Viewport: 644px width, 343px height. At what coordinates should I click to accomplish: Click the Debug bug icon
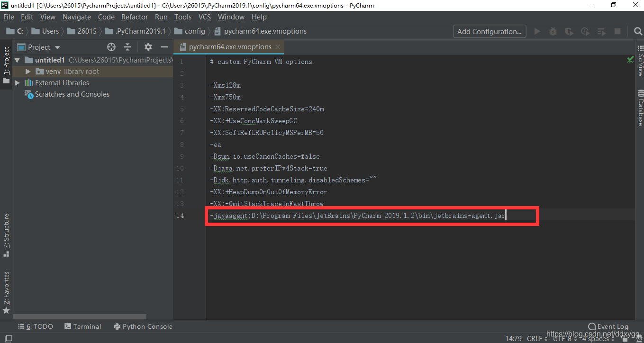click(553, 31)
